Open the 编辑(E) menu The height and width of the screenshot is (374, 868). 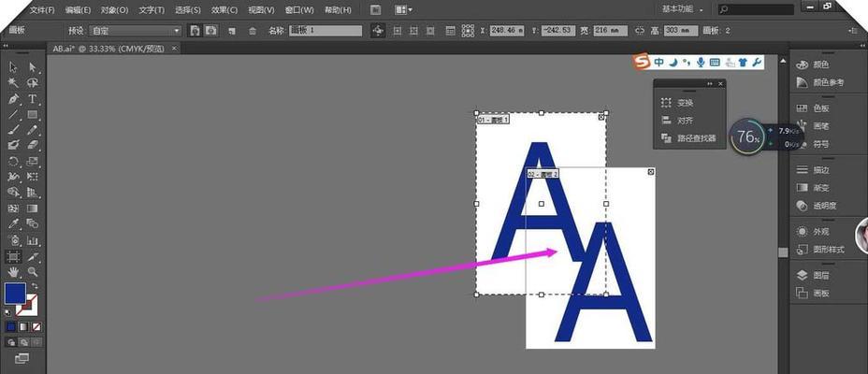(79, 10)
